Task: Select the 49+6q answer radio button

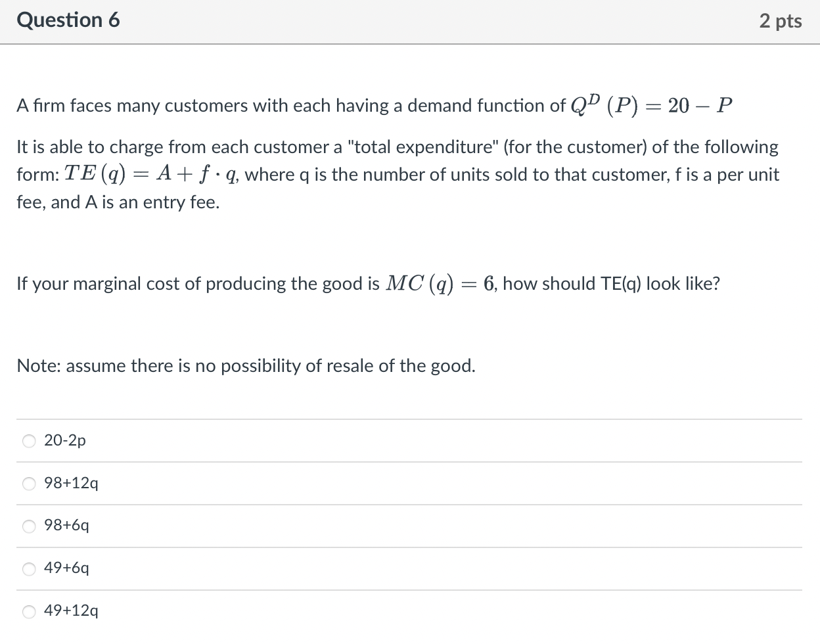Action: pos(30,569)
